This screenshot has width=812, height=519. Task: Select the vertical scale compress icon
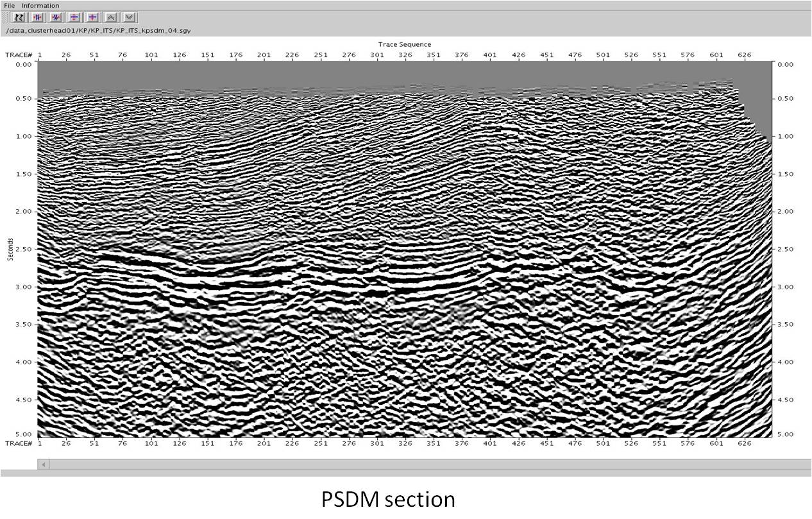74,17
